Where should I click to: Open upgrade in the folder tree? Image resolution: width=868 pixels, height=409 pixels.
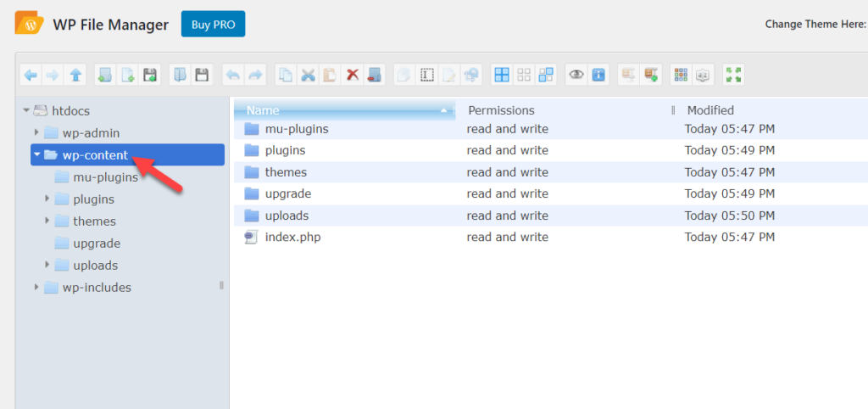[x=97, y=244]
